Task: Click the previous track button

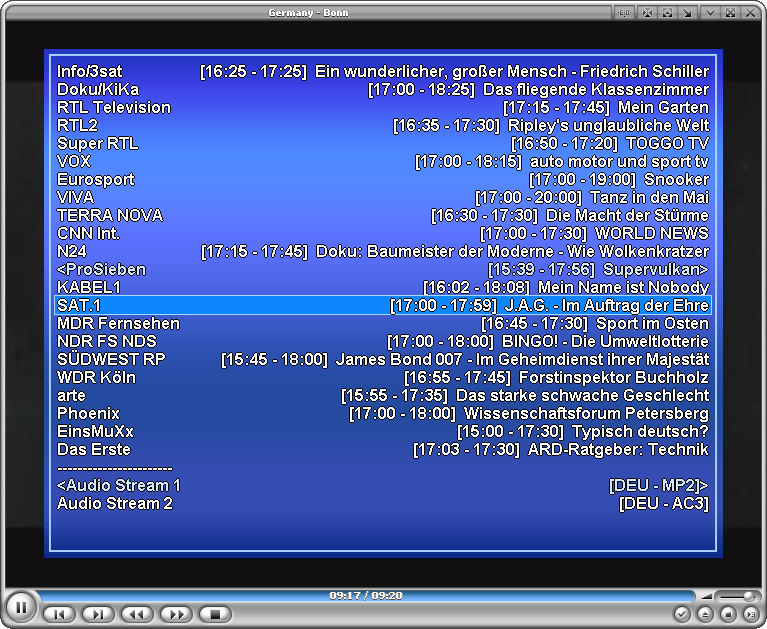Action: tap(59, 614)
